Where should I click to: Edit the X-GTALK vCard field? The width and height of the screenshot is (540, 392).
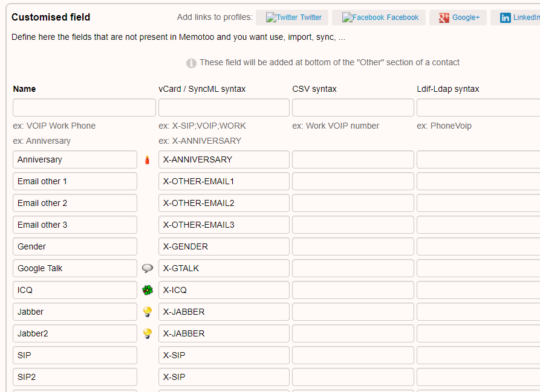point(224,268)
